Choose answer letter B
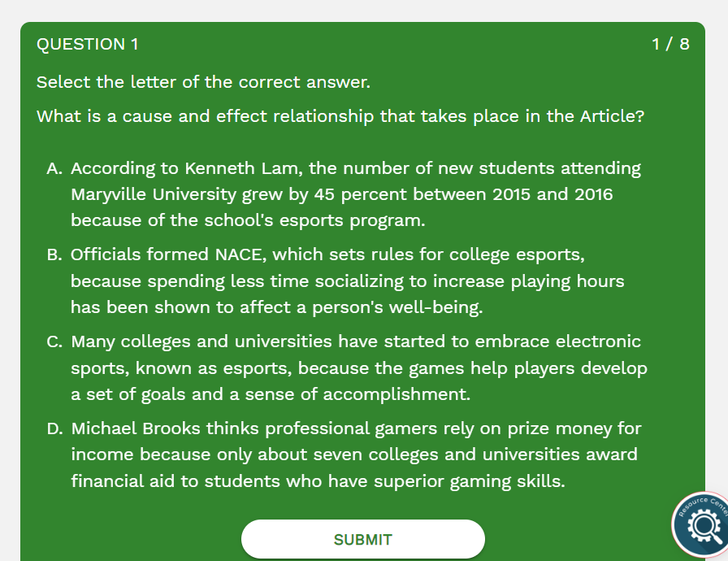This screenshot has height=561, width=728. pyautogui.click(x=54, y=254)
